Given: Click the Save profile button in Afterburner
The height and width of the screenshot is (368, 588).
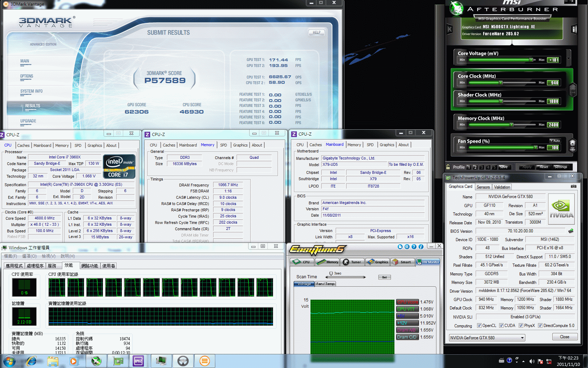Looking at the screenshot, I should tap(503, 167).
